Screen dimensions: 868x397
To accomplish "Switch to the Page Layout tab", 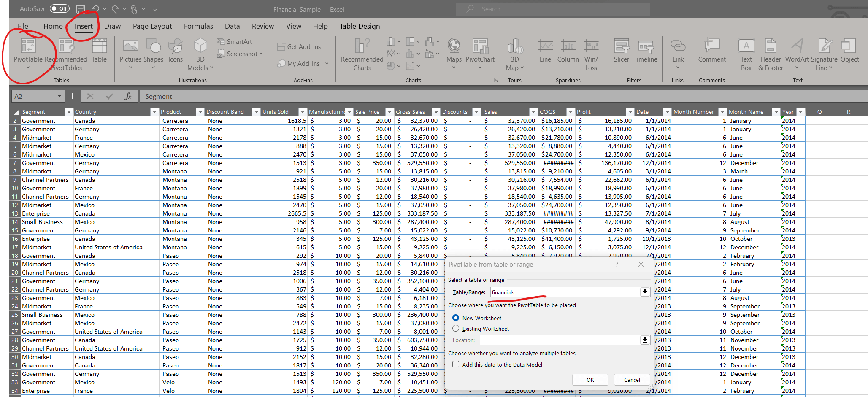I will click(x=152, y=26).
